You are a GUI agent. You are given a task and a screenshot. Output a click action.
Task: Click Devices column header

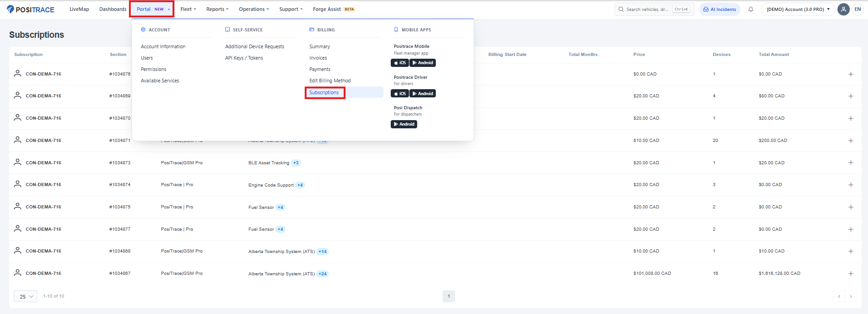[x=721, y=55]
